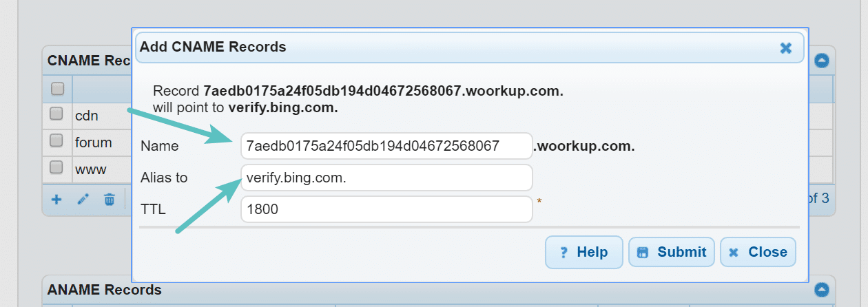Check the cdn record checkbox

pyautogui.click(x=57, y=114)
